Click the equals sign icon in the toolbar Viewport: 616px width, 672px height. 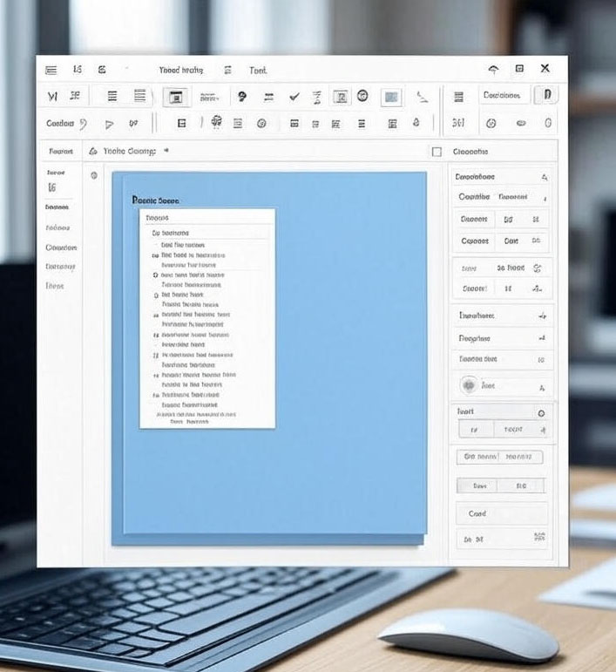pos(268,98)
